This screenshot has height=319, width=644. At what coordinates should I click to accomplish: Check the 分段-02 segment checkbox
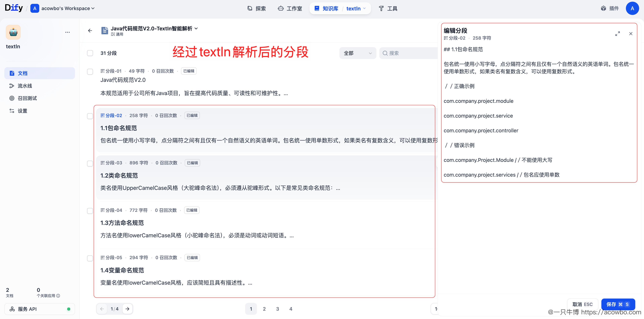[x=90, y=116]
